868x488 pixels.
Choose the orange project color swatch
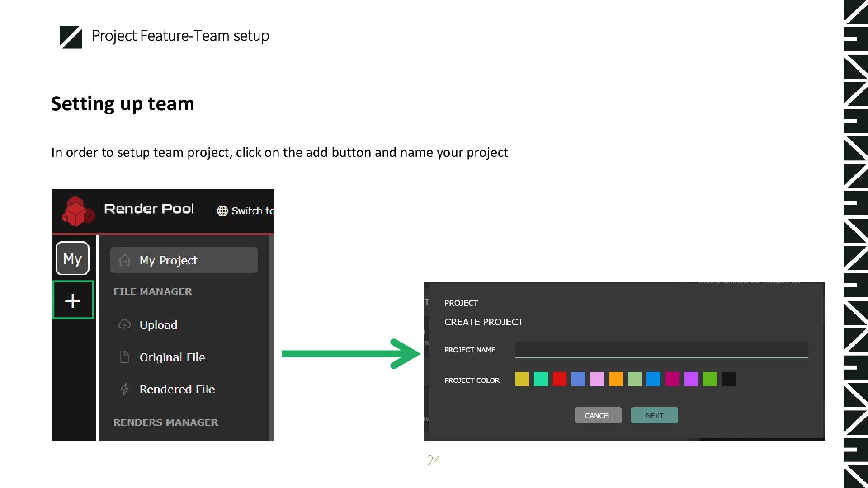click(x=616, y=379)
